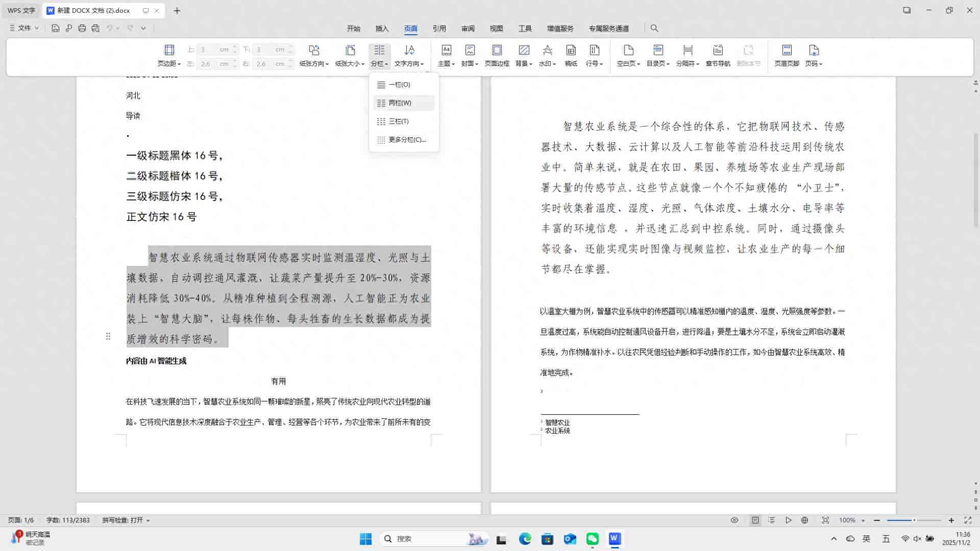Switch to the View (视图) tab
Screen dimensions: 980x551
[496, 29]
